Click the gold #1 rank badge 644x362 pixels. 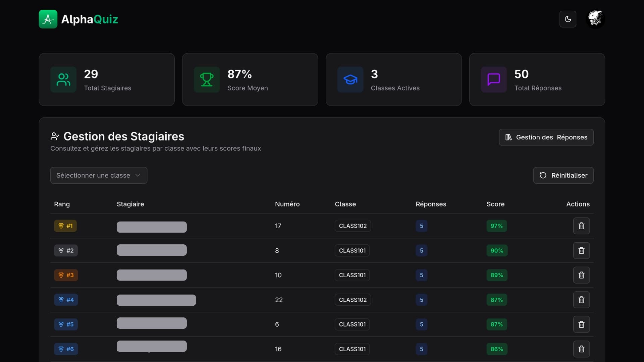pyautogui.click(x=65, y=226)
